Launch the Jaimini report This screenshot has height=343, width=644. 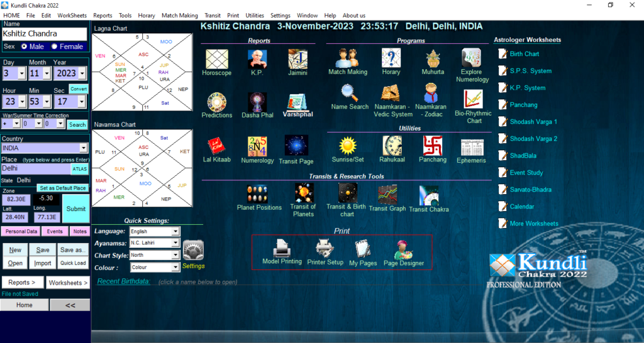coord(297,59)
